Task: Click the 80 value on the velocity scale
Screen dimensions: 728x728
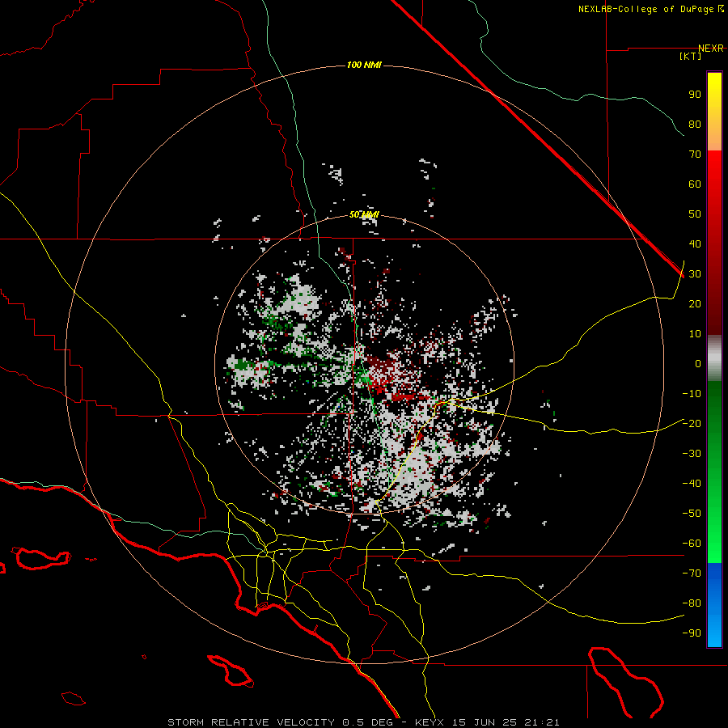Action: (695, 124)
